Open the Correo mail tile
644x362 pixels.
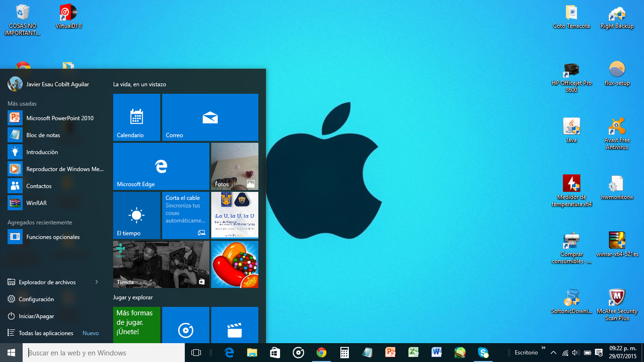(x=210, y=117)
